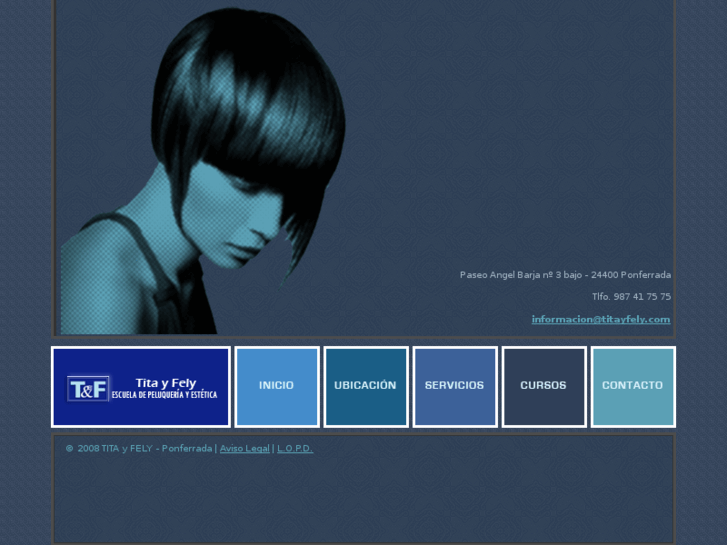Click the T&F logo icon

tap(88, 388)
